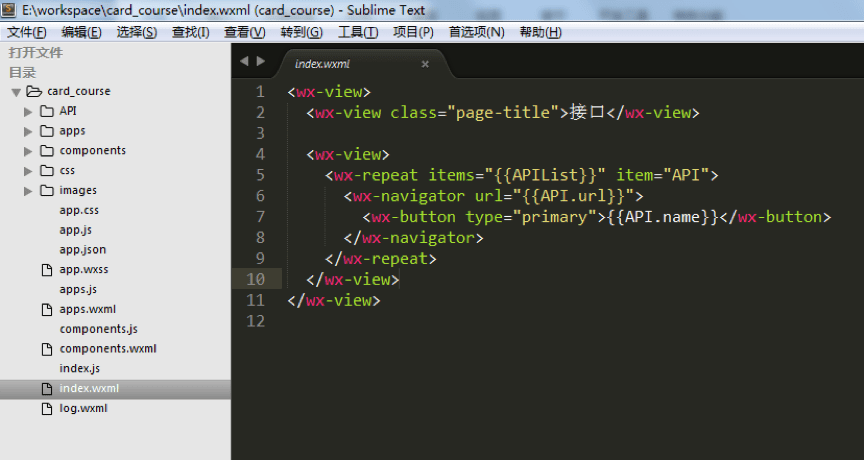Click the file icon beside components.wxml
The width and height of the screenshot is (864, 460).
[x=47, y=349]
